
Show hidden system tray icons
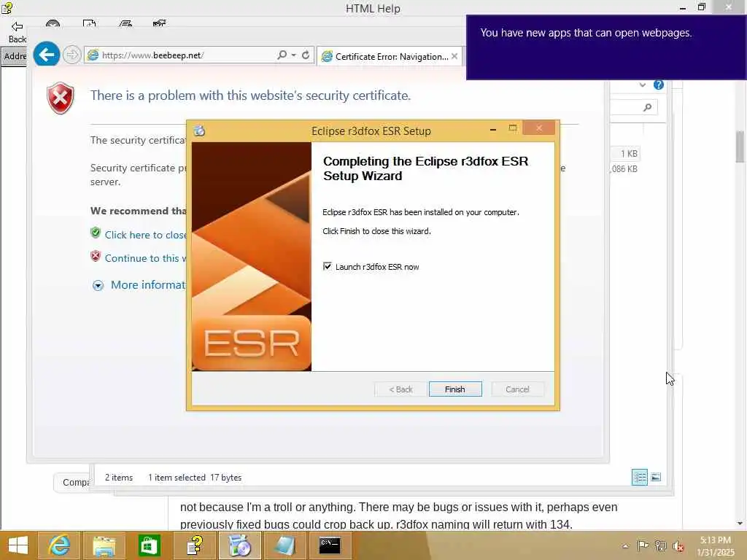click(x=625, y=545)
